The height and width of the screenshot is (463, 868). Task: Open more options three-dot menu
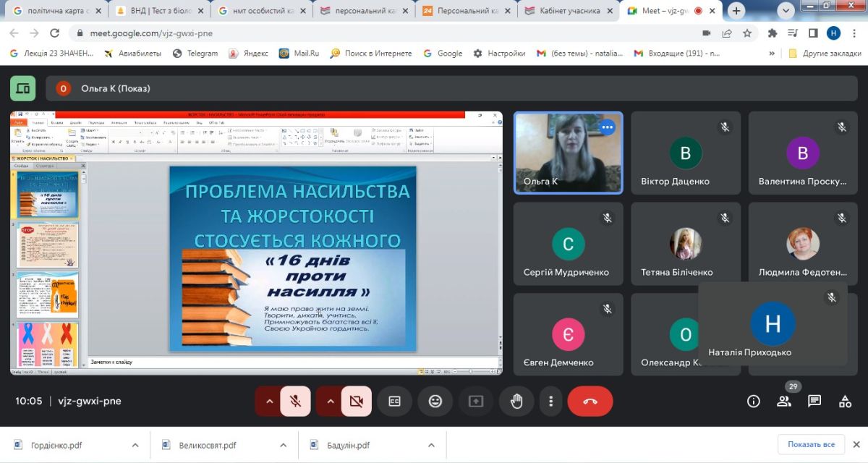(x=551, y=402)
